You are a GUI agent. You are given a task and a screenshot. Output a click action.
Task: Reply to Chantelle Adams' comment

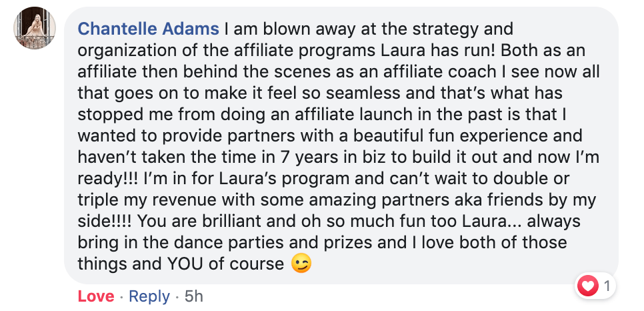[x=149, y=296]
